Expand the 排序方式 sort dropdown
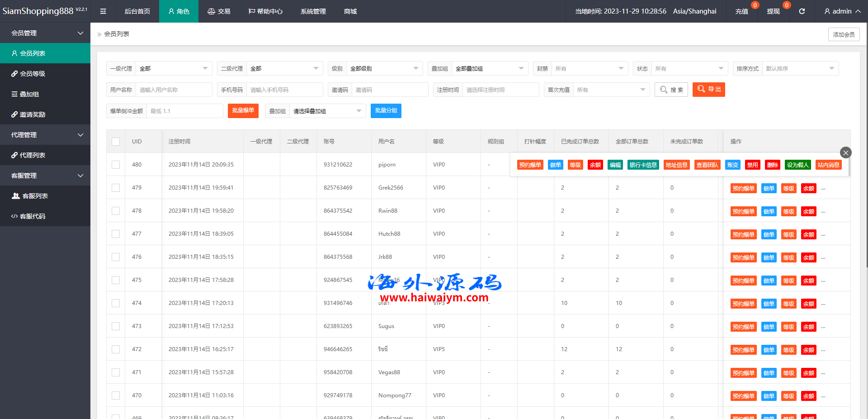The image size is (868, 419). tap(800, 69)
